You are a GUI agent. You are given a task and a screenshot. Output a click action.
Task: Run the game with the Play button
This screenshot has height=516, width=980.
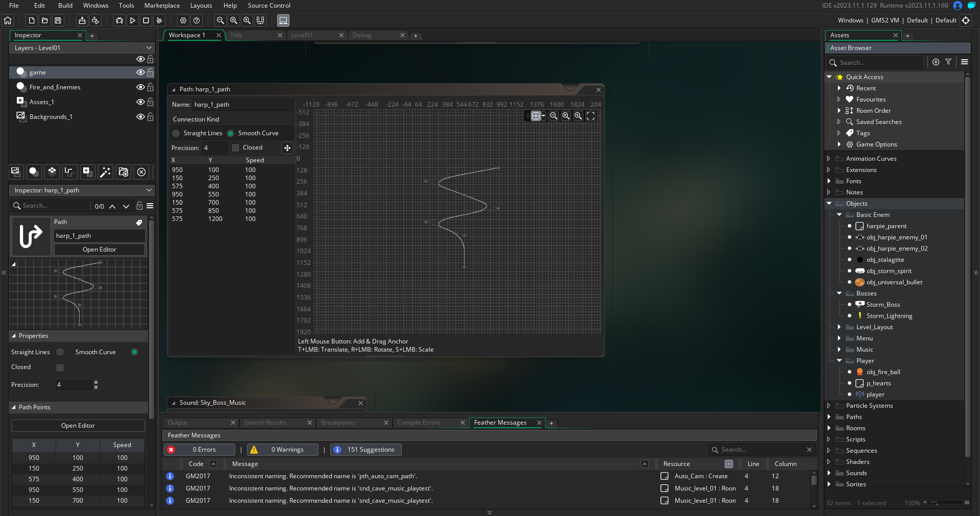(x=133, y=20)
